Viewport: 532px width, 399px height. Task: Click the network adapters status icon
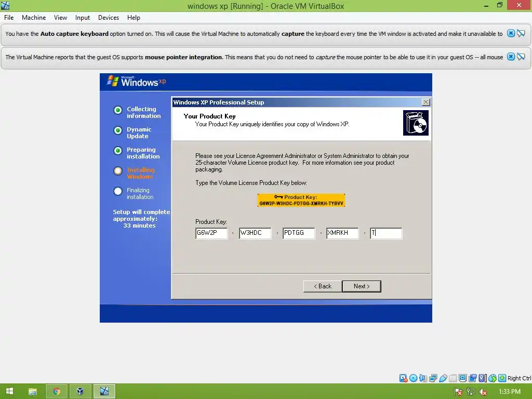click(433, 378)
